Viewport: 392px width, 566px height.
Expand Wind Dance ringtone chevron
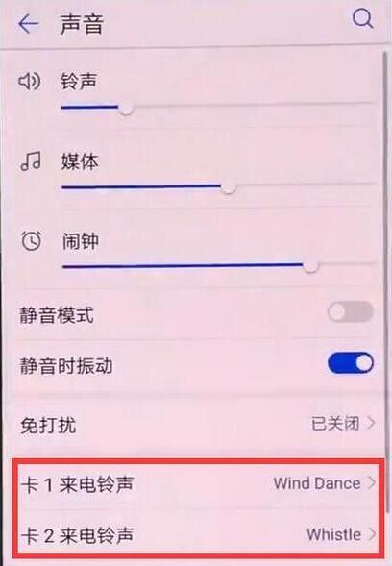click(x=372, y=483)
